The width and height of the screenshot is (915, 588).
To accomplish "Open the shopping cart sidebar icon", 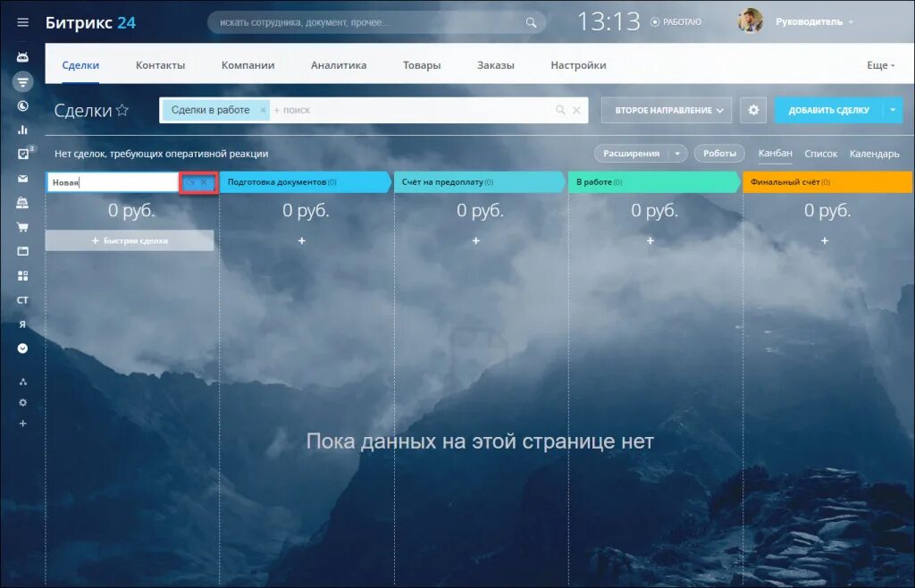I will tap(22, 227).
